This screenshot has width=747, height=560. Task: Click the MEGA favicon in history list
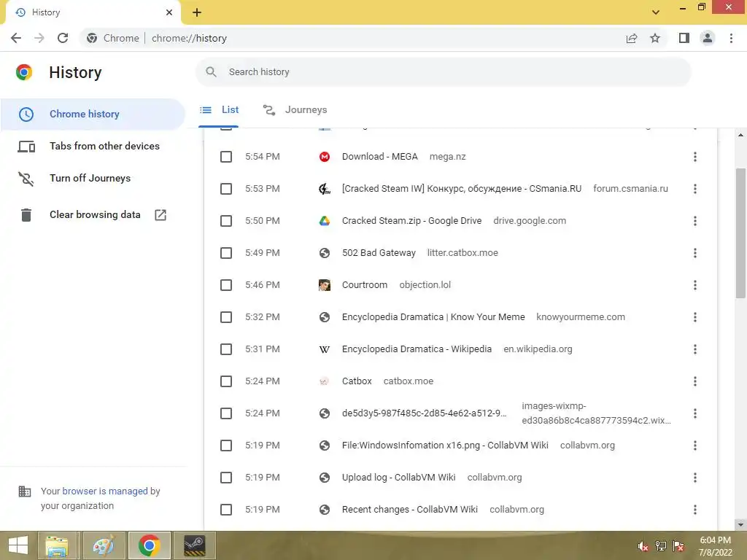[x=325, y=157]
